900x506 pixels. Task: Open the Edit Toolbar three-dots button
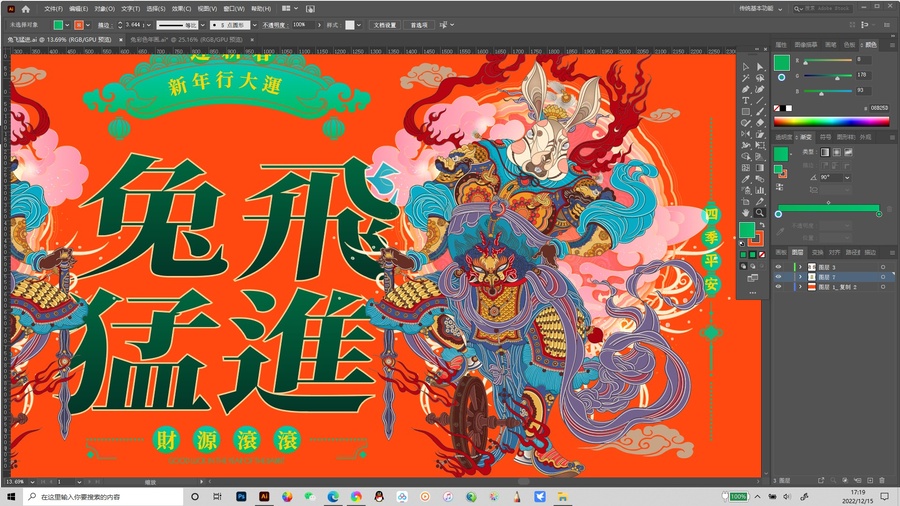click(752, 293)
